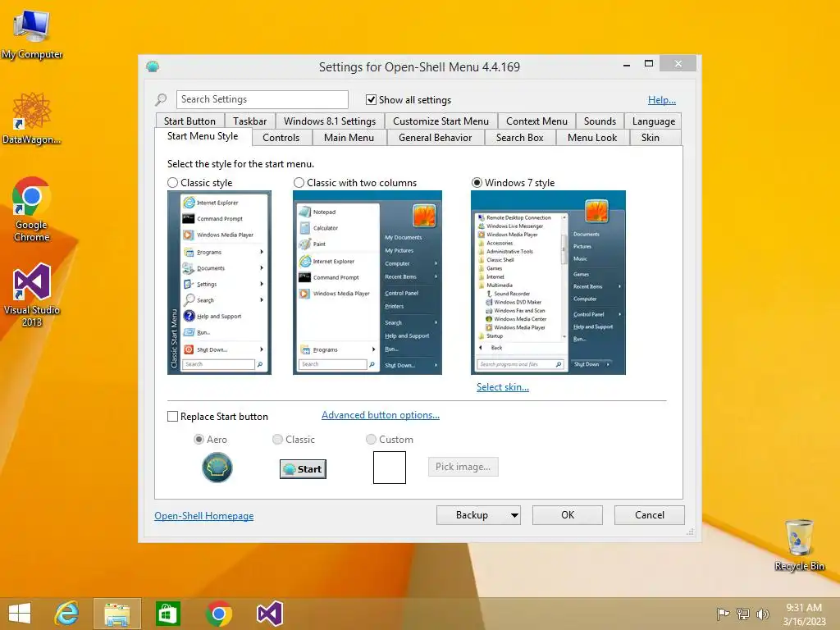Choose the Classic button radio option
Screen dimensions: 840x630
click(277, 440)
